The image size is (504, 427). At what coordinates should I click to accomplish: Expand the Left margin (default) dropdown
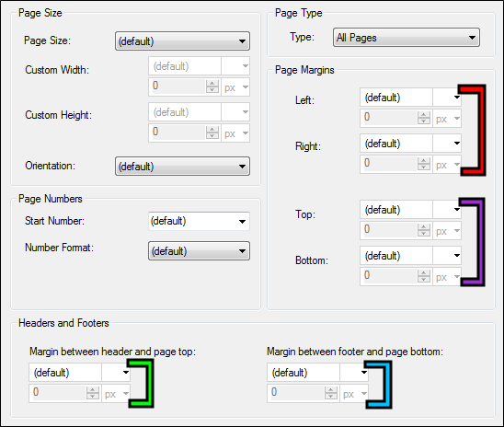click(x=410, y=98)
